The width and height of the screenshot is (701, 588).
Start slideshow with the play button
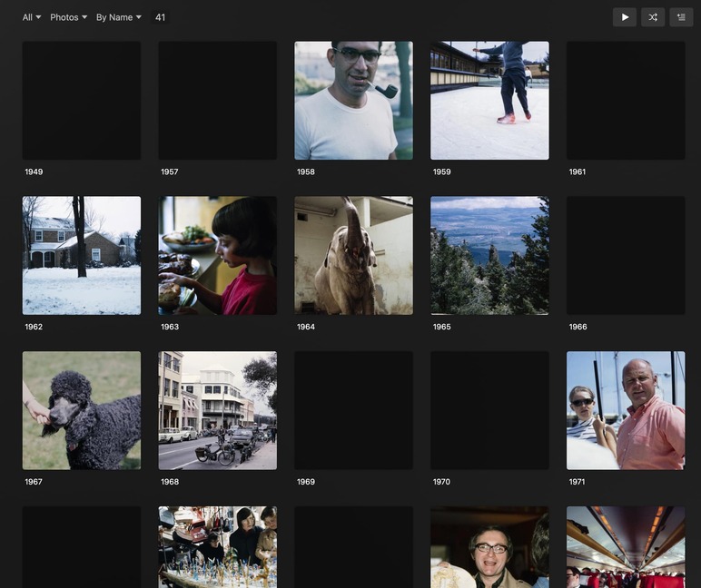coord(625,17)
